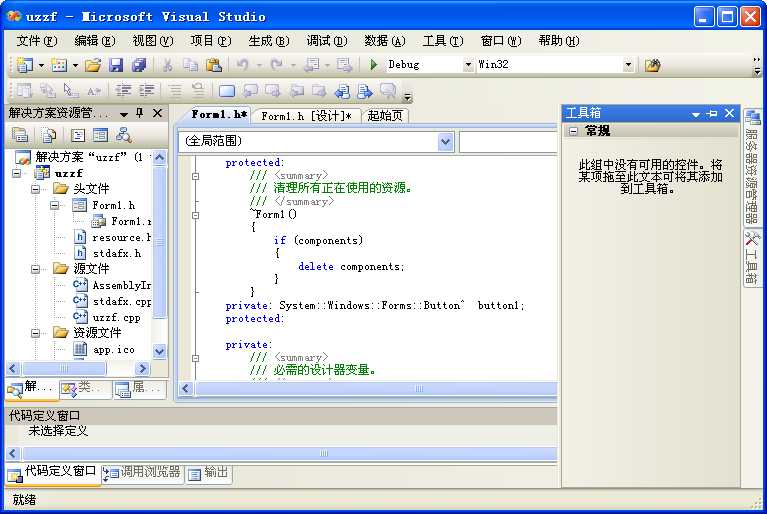
Task: Close the Solution Explorer panel
Action: tap(158, 113)
